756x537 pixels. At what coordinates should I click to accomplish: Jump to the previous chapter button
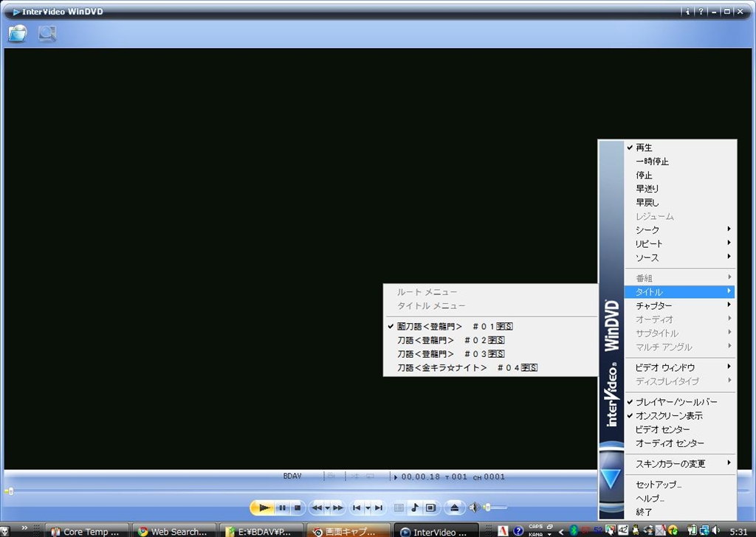point(357,507)
